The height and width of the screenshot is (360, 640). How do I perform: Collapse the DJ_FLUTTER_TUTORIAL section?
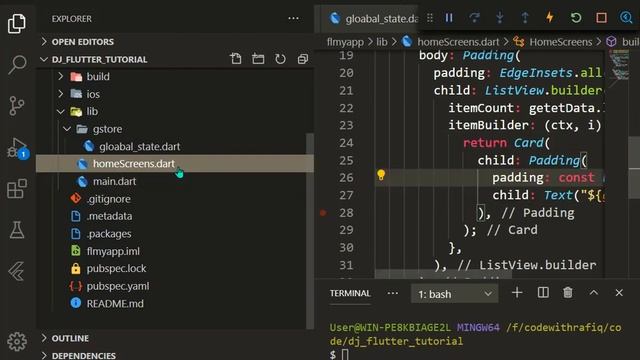click(x=99, y=59)
